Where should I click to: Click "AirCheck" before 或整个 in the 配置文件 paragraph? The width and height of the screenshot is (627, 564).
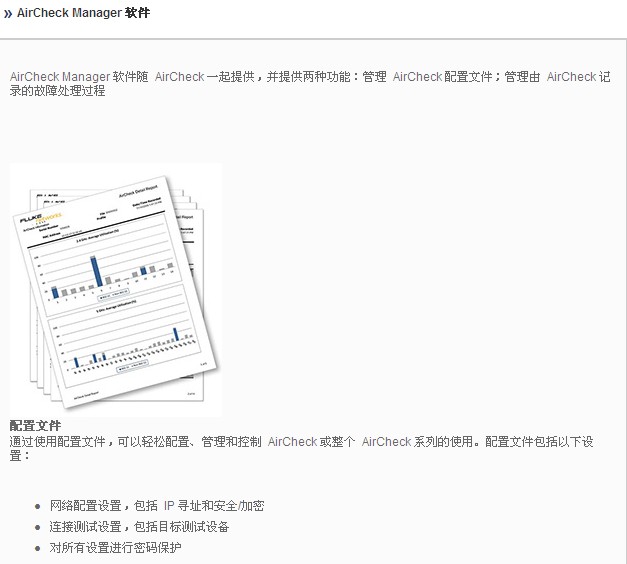click(292, 441)
